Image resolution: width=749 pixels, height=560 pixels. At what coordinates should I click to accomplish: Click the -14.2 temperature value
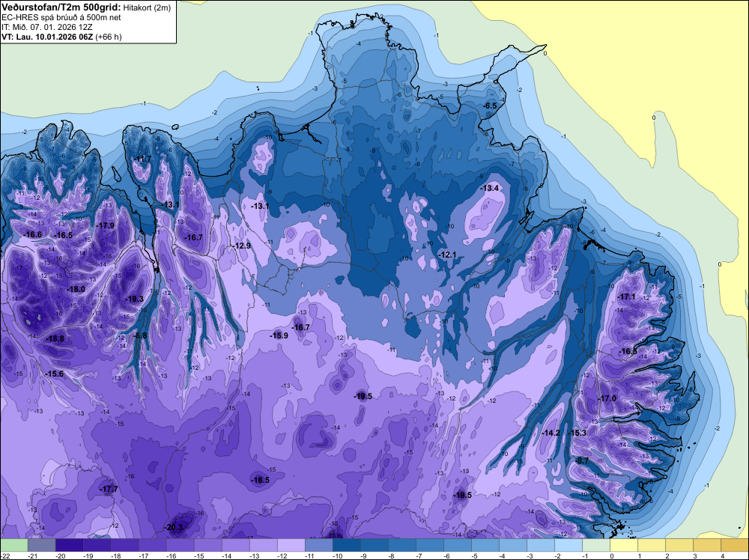click(x=551, y=433)
